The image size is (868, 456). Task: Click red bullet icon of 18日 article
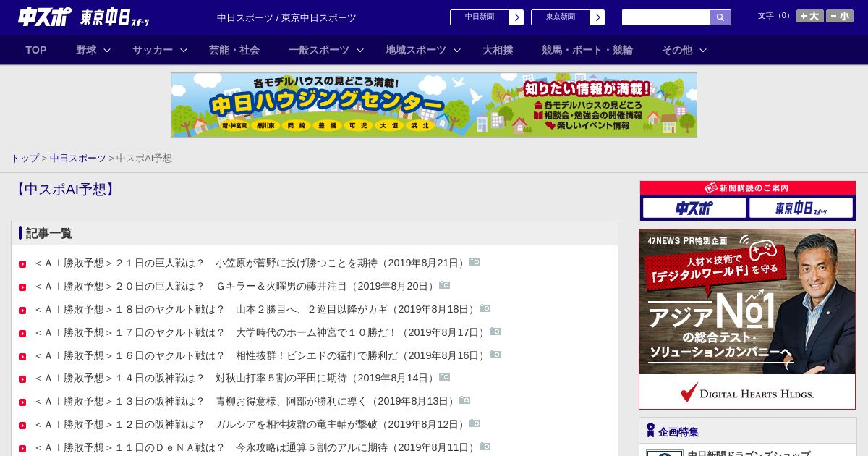22,311
